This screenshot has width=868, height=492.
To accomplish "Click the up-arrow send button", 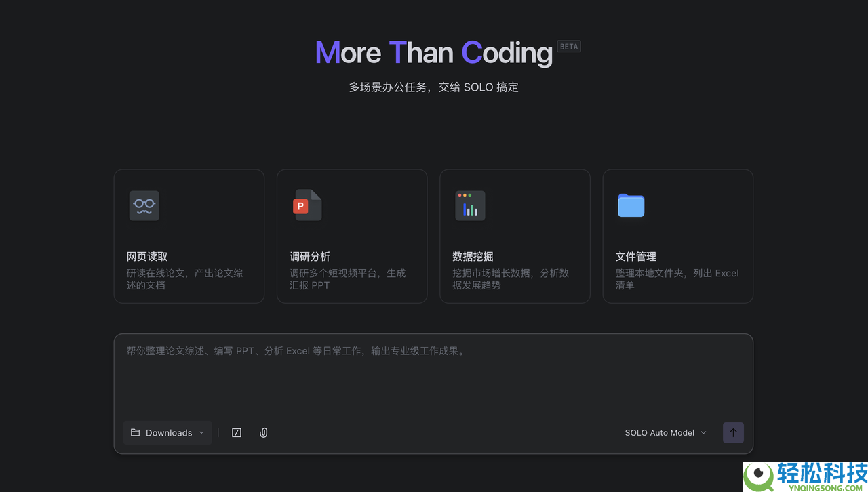I will pyautogui.click(x=733, y=432).
